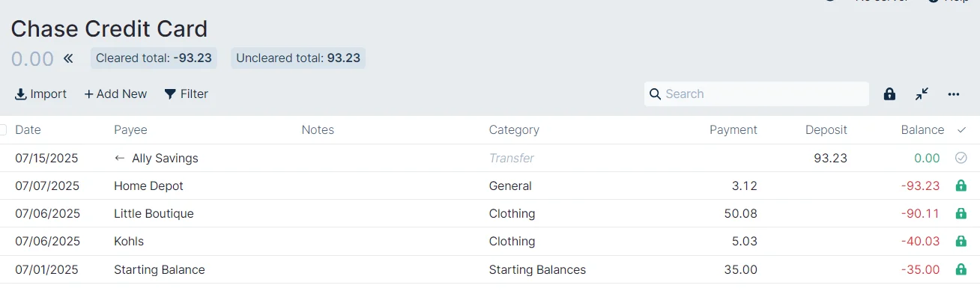Sort by the Date column header
This screenshot has width=980, height=303.
(x=28, y=129)
